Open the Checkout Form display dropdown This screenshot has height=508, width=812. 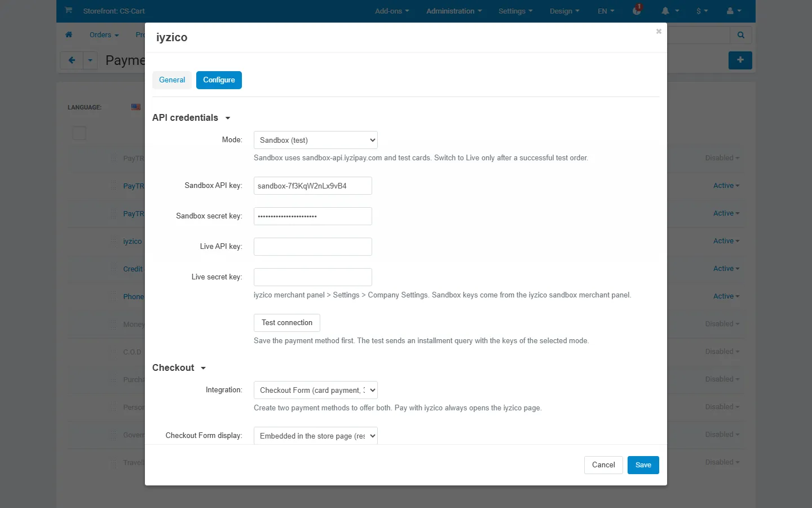(x=316, y=436)
